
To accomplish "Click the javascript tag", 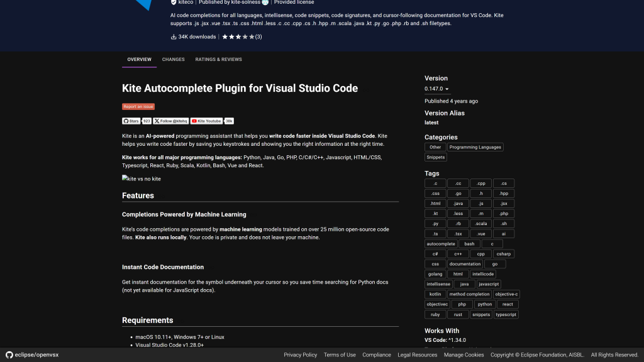I will click(489, 284).
